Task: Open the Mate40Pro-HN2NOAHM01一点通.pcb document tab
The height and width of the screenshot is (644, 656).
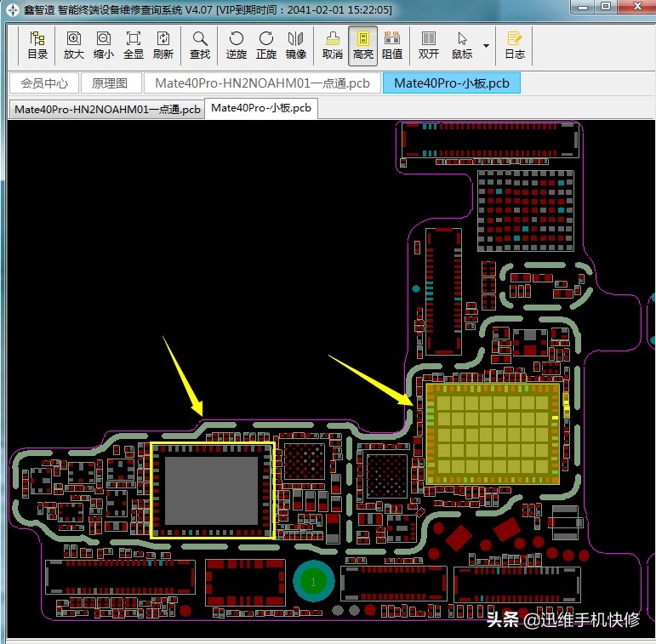Action: pyautogui.click(x=262, y=83)
